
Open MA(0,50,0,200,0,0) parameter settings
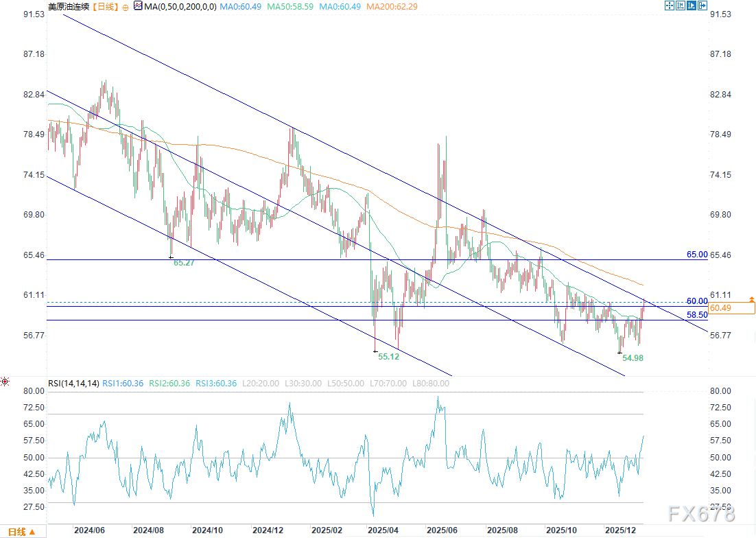[180, 6]
